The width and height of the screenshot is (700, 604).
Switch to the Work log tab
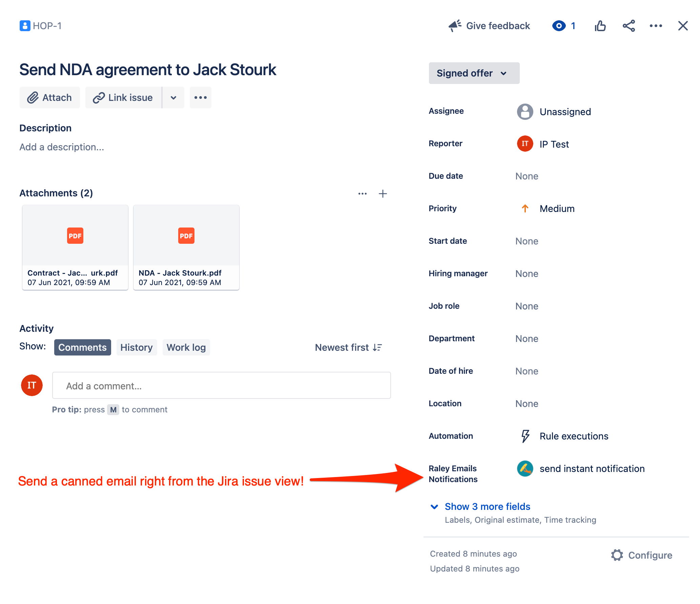[x=186, y=347]
